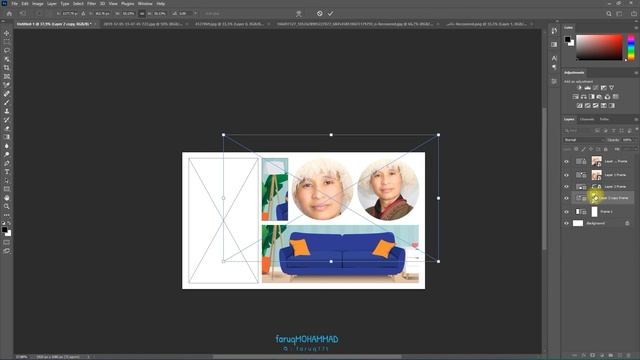The image size is (640, 360).
Task: Hide the Layer 2 copy Frame layer
Action: click(566, 198)
